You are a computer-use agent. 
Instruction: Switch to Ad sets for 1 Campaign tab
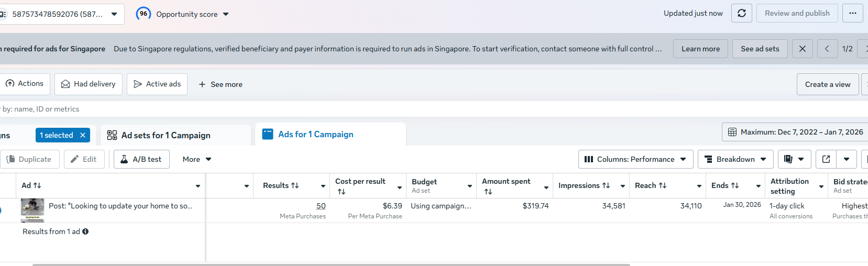pyautogui.click(x=166, y=135)
